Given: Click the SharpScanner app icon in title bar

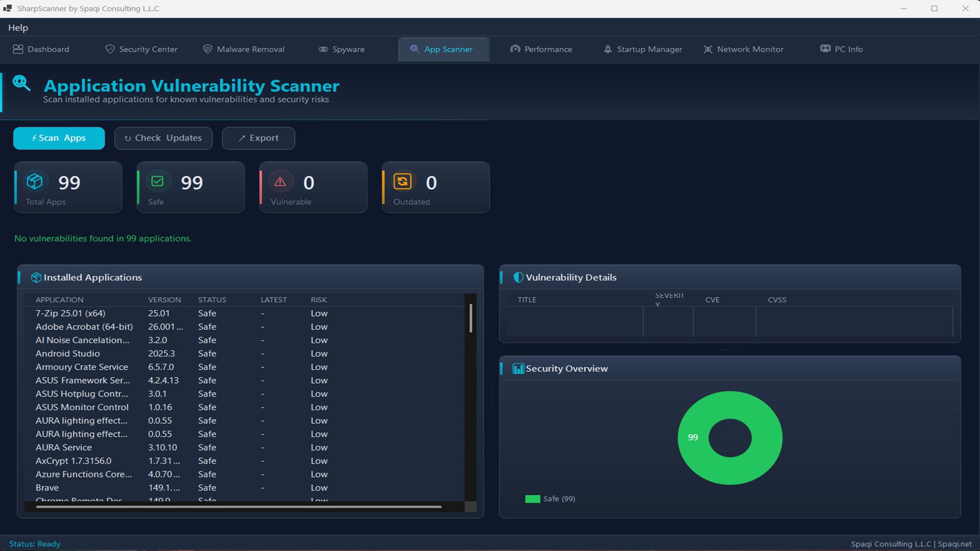Looking at the screenshot, I should 7,8.
